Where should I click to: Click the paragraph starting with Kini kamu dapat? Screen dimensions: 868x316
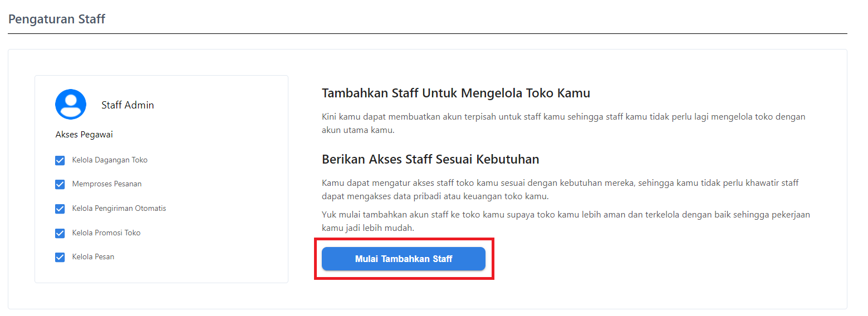tap(563, 124)
